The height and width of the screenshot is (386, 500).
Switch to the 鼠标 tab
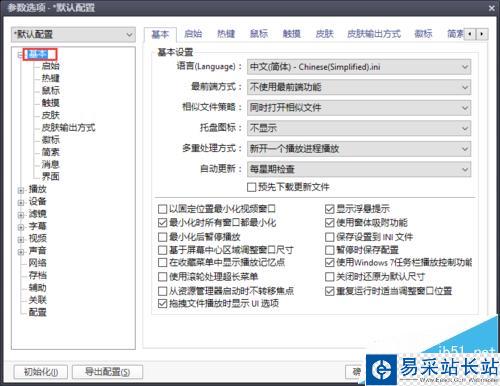coord(259,34)
